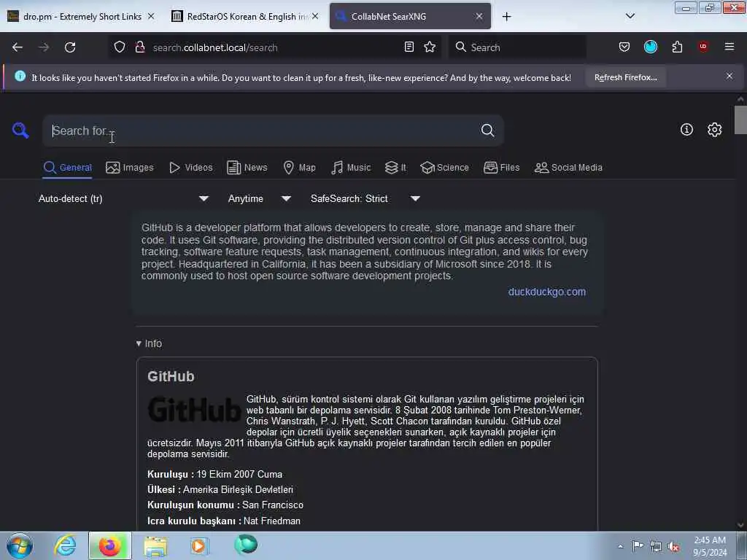This screenshot has height=560, width=747.
Task: Select the Images search category
Action: click(x=130, y=168)
